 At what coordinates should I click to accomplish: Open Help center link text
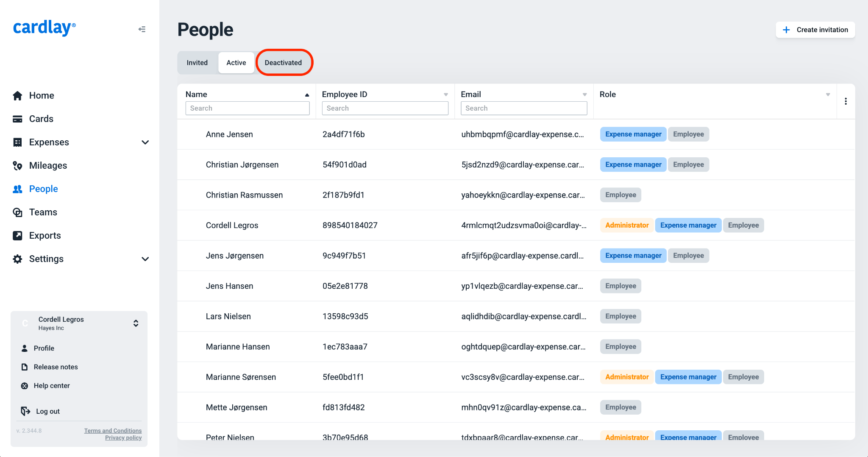click(52, 385)
